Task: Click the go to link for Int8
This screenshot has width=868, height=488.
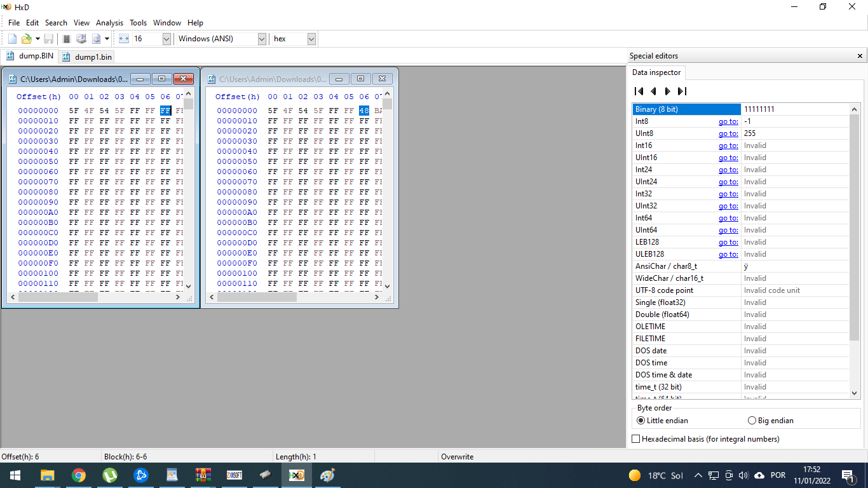Action: click(728, 121)
